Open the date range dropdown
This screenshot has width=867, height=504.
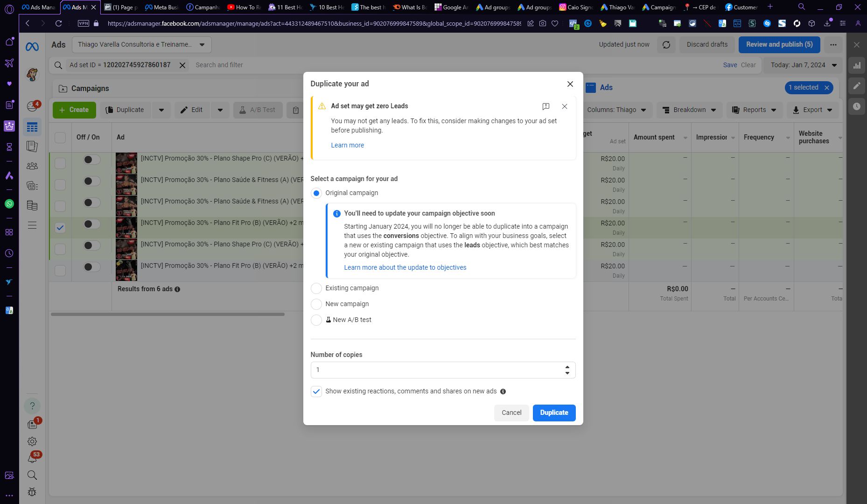click(803, 65)
